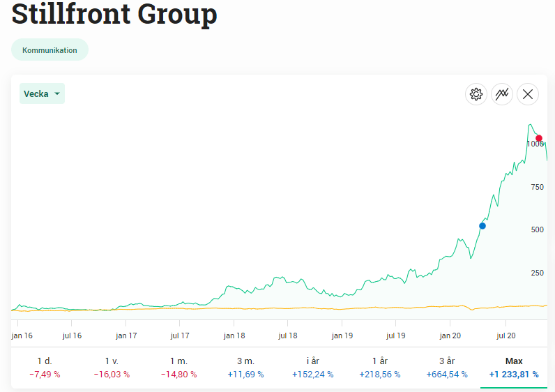555x392 pixels.
Task: Select the 1 d. period tab
Action: (45, 368)
